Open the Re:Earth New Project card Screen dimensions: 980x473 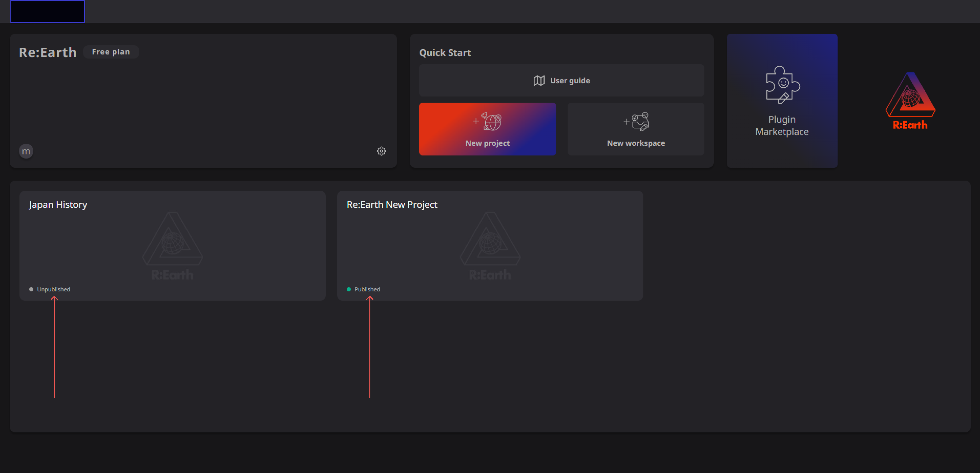pos(490,246)
